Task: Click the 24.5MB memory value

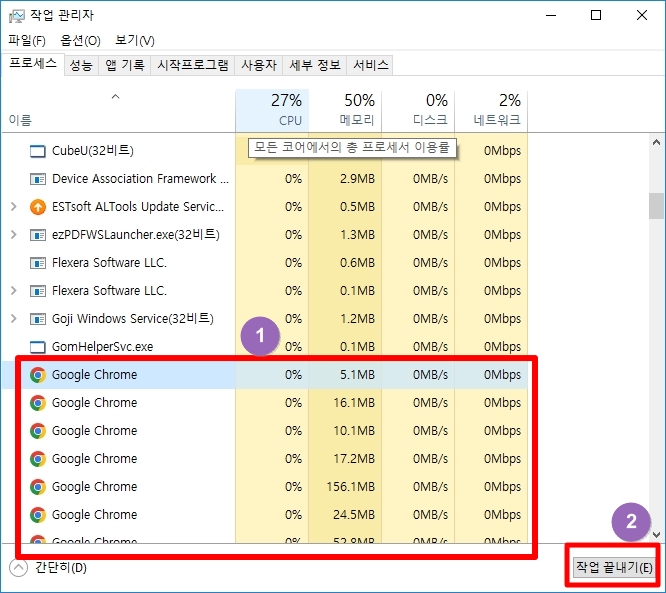Action: pos(354,515)
